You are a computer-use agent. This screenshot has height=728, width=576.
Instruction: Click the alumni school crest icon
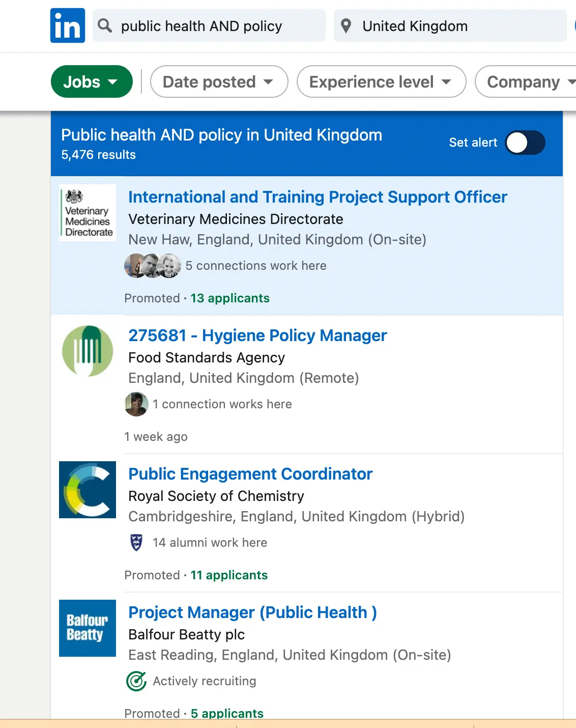click(x=136, y=543)
